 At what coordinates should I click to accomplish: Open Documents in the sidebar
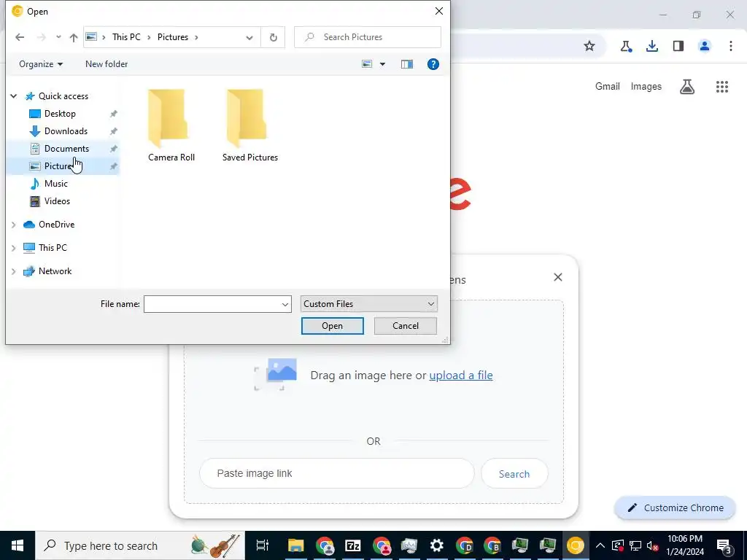66,149
